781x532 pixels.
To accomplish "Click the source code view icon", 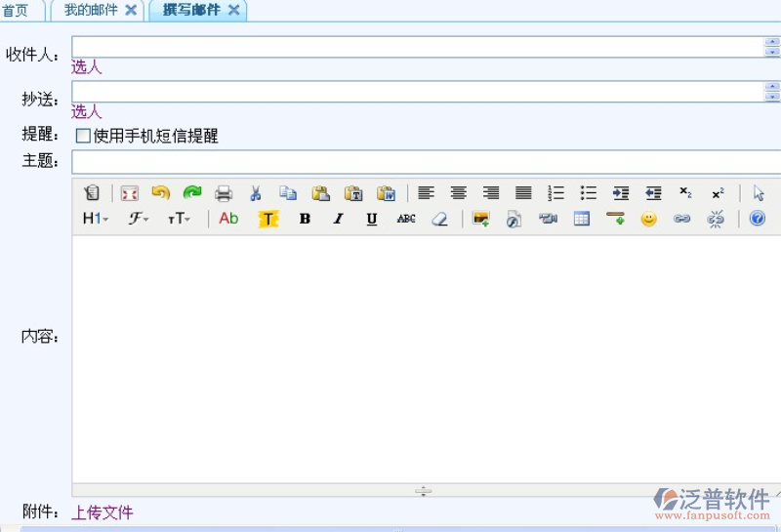I will tap(92, 192).
